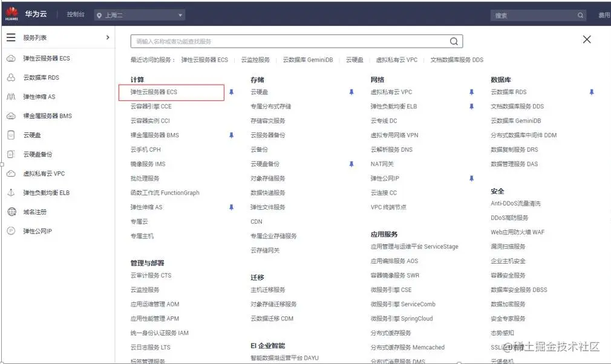
Task: Open 云解析服务 DNS under 网络
Action: [391, 149]
